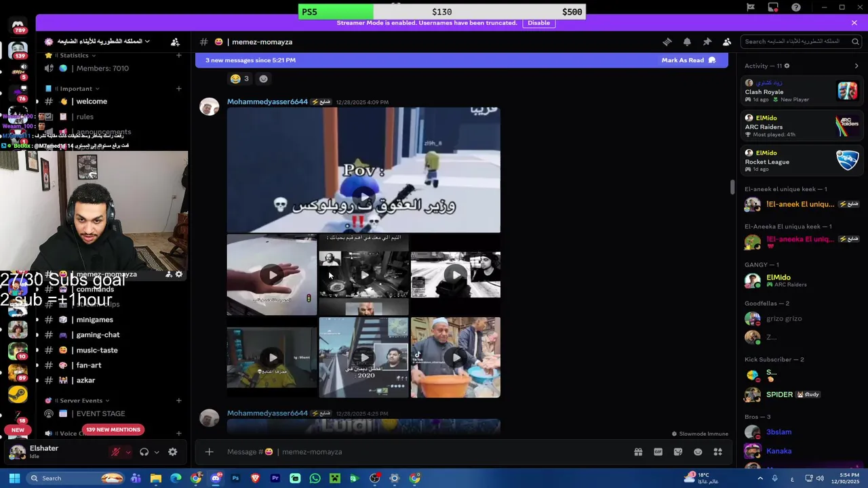The height and width of the screenshot is (488, 868).
Task: Show pinned messages with pin icon
Action: tap(707, 42)
